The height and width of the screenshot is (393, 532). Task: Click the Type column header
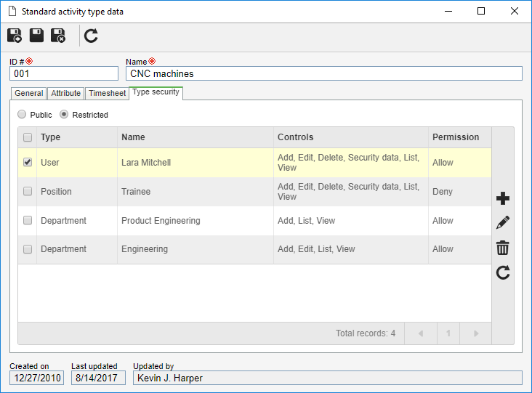coord(77,137)
